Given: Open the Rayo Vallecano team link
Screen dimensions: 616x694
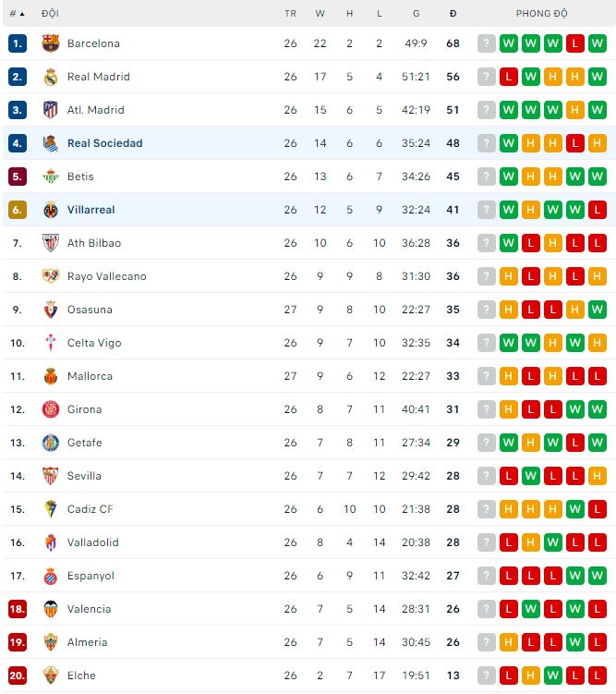Looking at the screenshot, I should (106, 276).
